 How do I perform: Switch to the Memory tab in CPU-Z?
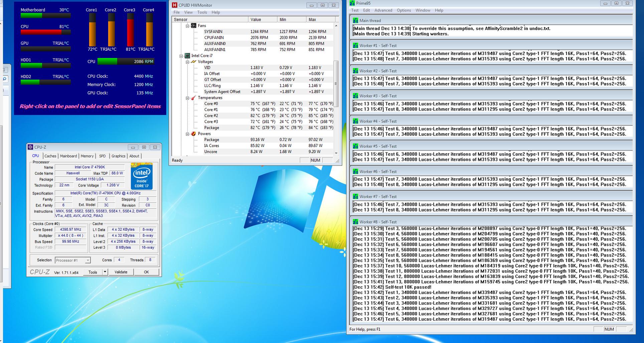pos(87,156)
